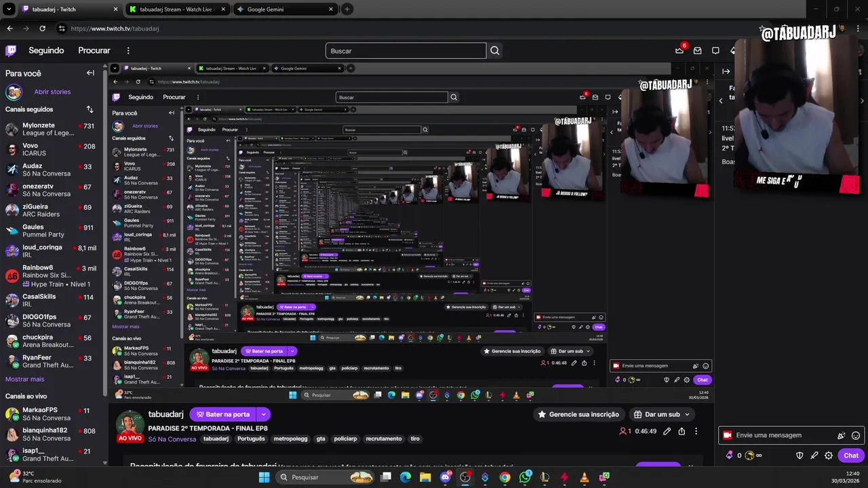Open channel points balance icon
Viewport: 868px width, 488px height.
click(x=749, y=455)
